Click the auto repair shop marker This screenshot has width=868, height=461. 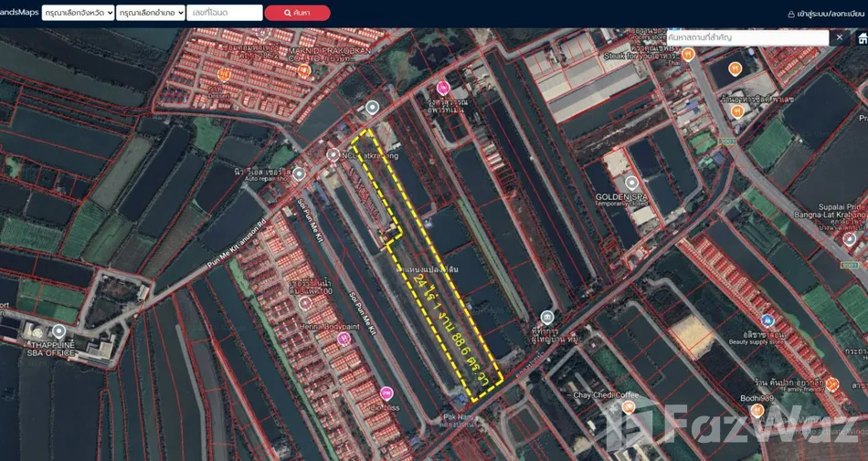(299, 173)
